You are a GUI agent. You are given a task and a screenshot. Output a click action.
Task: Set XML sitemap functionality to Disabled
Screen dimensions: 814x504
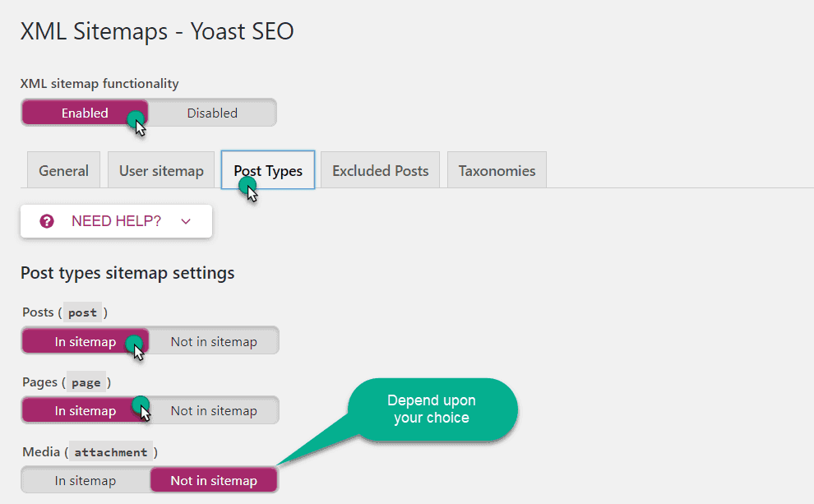[x=212, y=113]
